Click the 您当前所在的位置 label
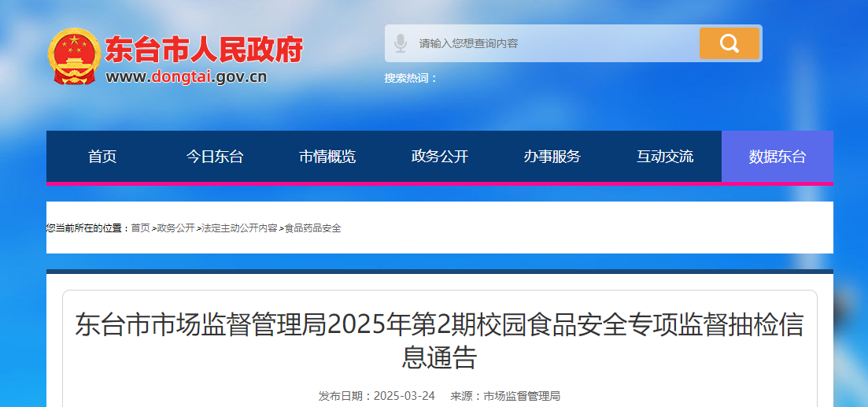868x407 pixels. pos(88,228)
